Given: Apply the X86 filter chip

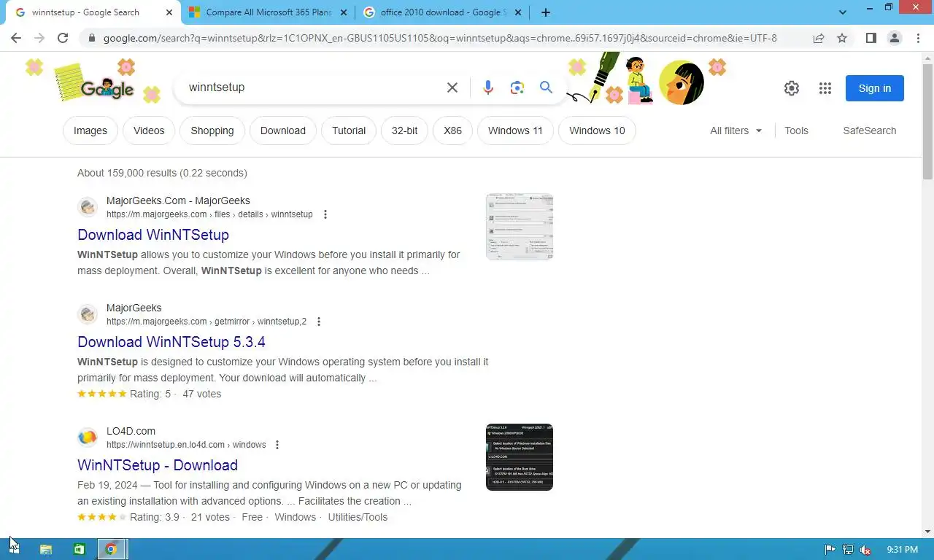Looking at the screenshot, I should [452, 131].
